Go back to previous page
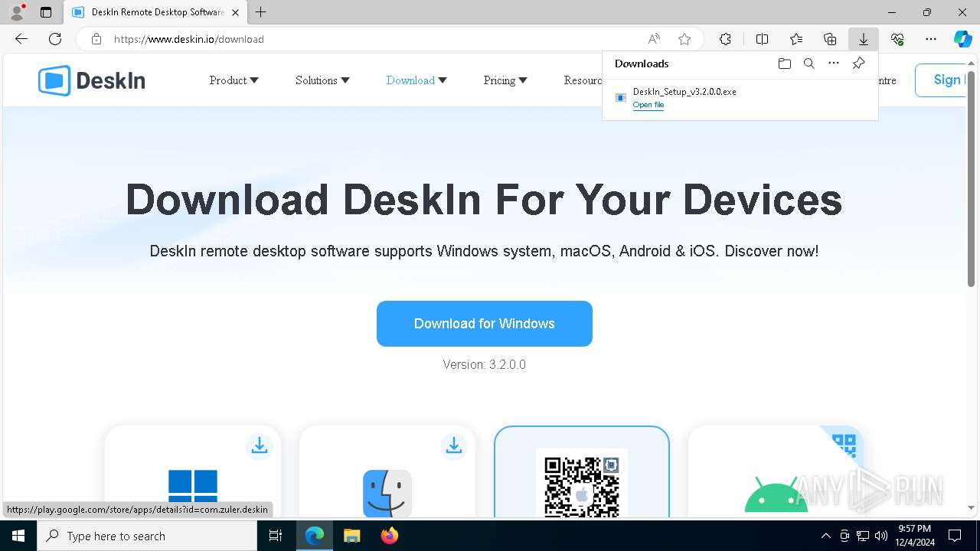Viewport: 980px width, 551px height. click(x=21, y=39)
